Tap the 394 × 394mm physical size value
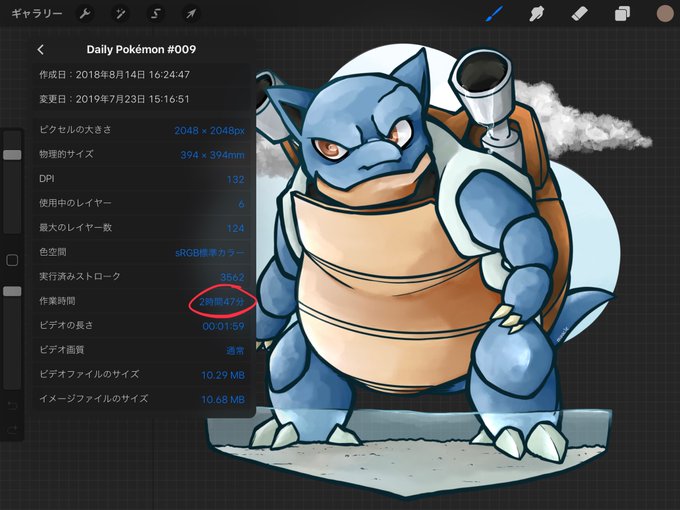 coord(212,155)
